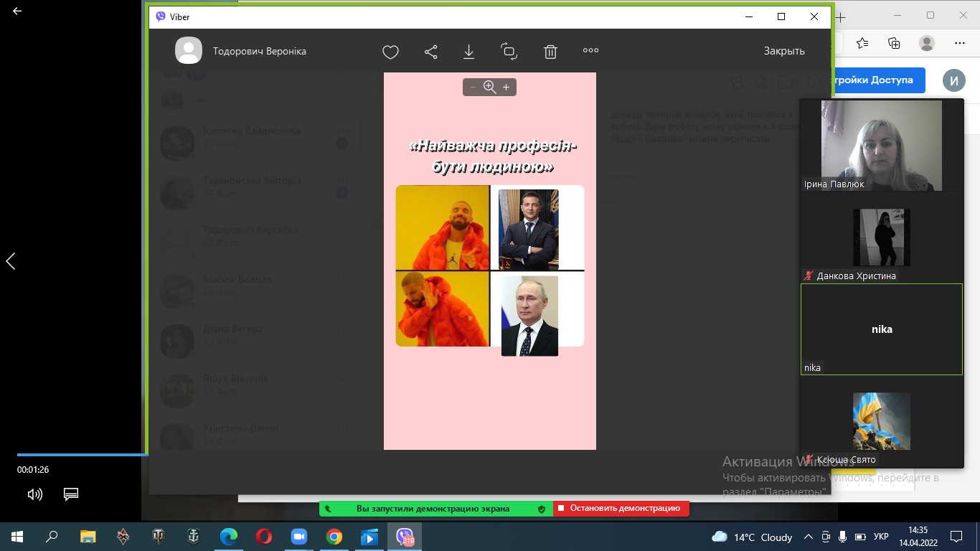The height and width of the screenshot is (551, 980).
Task: Open weather widget 14°C Cloudy
Action: tap(752, 537)
